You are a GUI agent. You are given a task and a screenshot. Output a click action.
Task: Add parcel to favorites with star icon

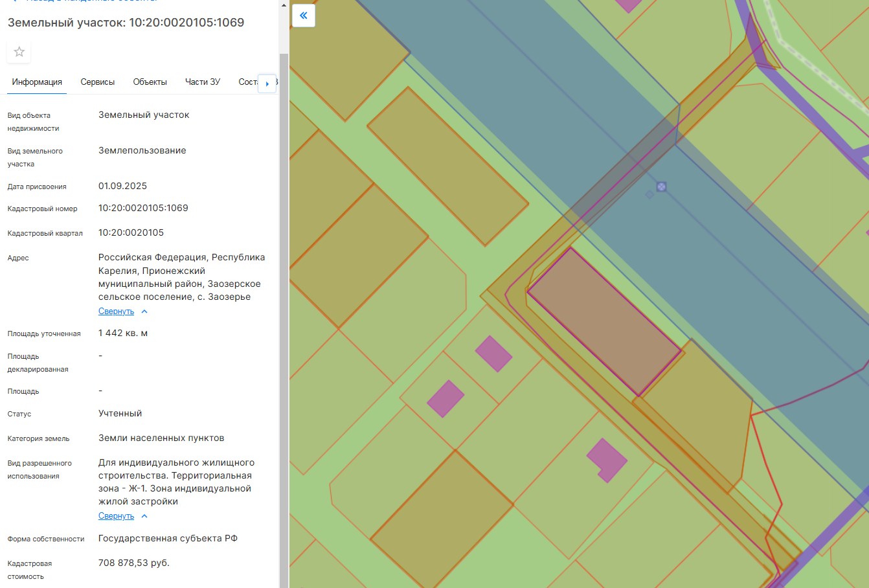tap(19, 52)
